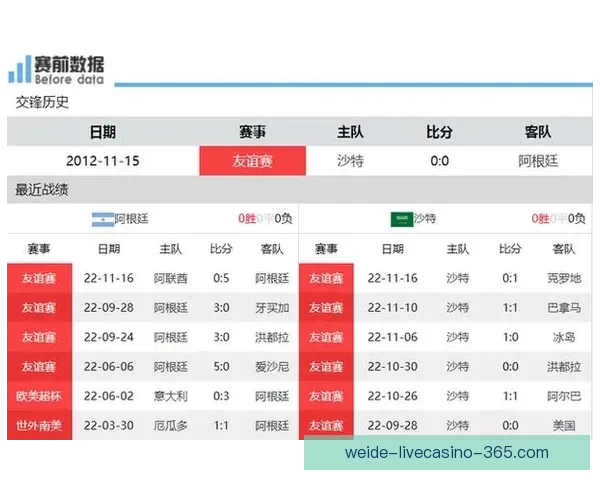Image resolution: width=600 pixels, height=480 pixels.
Task: Click the 阿根廷 team name beside the Argentina flag
Action: pyautogui.click(x=131, y=219)
